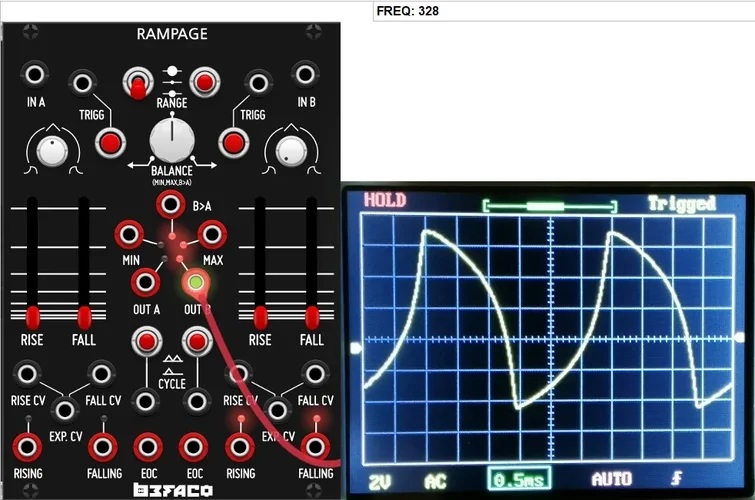The width and height of the screenshot is (755, 500).
Task: Push the left manual trigger button
Action: tap(110, 143)
